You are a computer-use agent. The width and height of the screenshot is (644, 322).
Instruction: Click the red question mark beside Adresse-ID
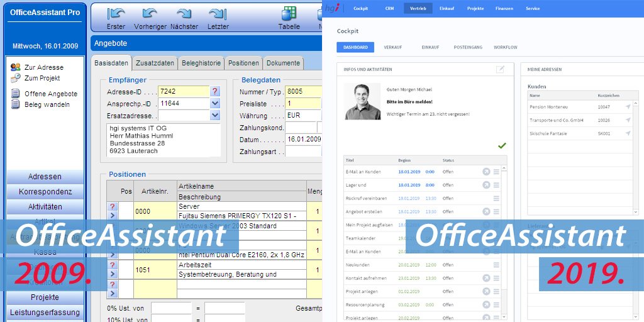(x=215, y=91)
